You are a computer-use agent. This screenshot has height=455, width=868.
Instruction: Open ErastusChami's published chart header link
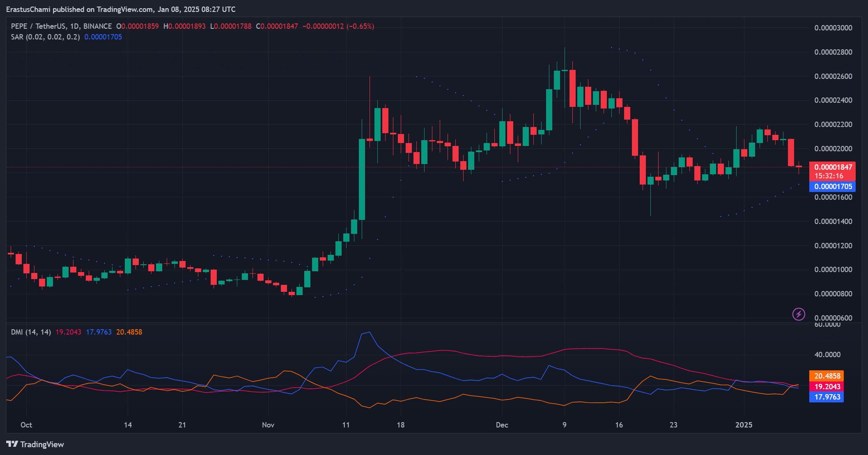tap(29, 9)
